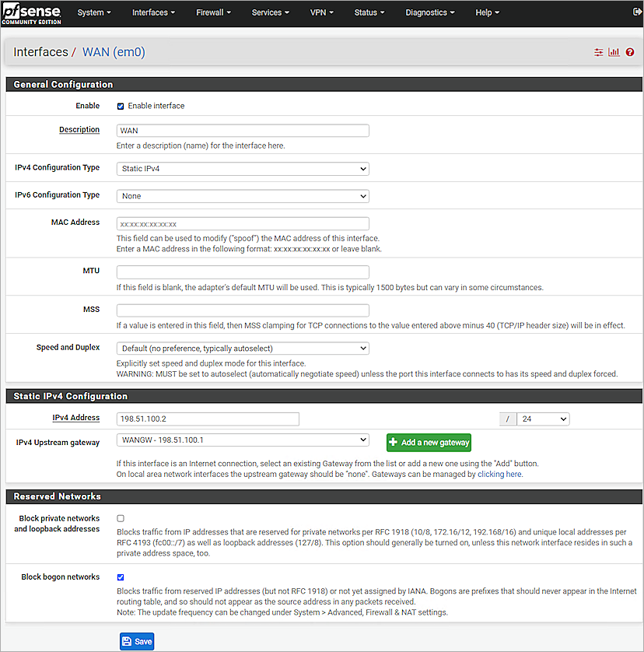
Task: Uncheck the Enable interface checkbox
Action: pos(119,106)
